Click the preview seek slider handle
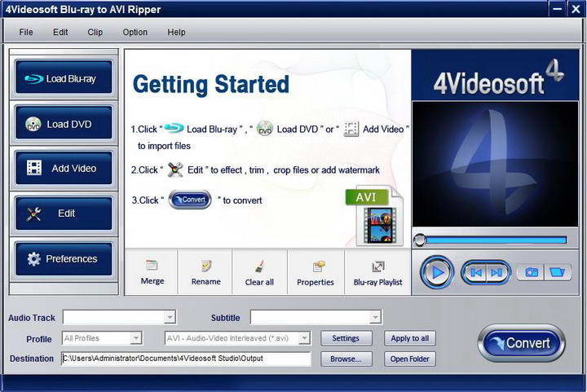Image resolution: width=587 pixels, height=392 pixels. (x=420, y=240)
